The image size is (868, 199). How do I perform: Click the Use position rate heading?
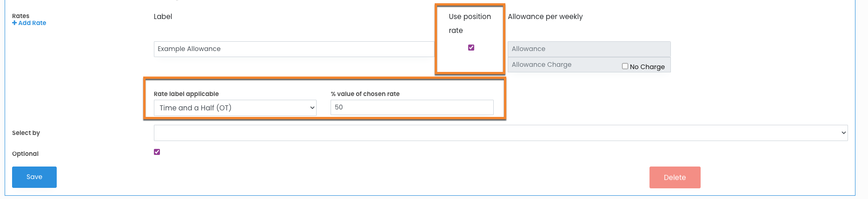click(x=470, y=23)
